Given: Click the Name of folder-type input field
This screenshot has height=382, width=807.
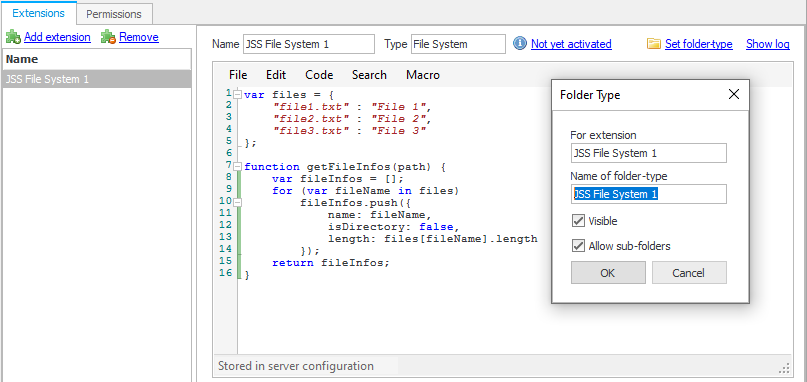Looking at the screenshot, I should pyautogui.click(x=648, y=195).
